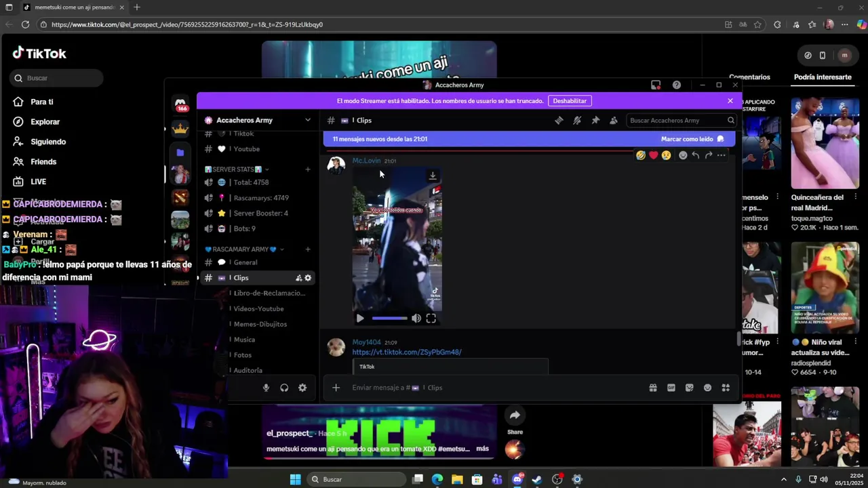Open Discord user settings gear
Viewport: 868px width, 488px height.
(x=302, y=388)
